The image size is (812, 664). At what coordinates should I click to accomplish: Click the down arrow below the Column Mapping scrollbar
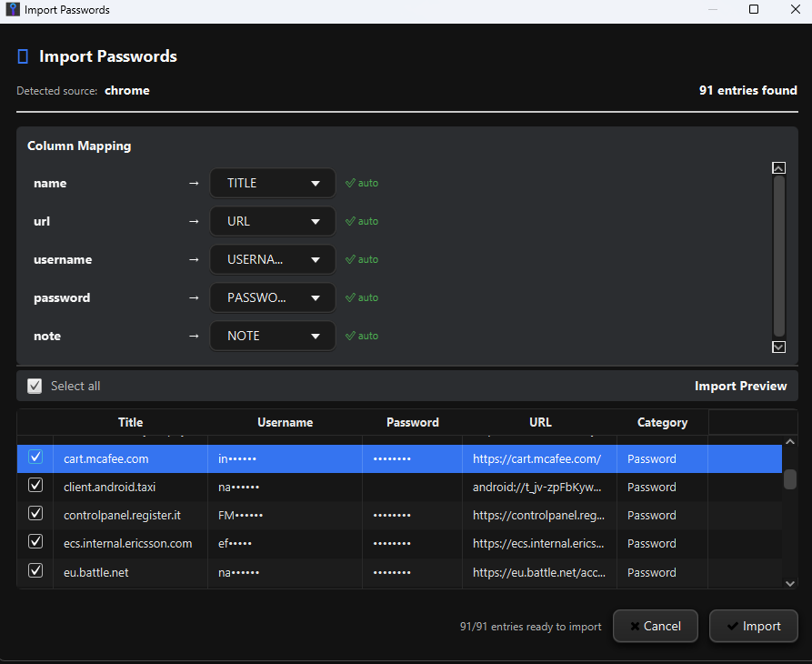coord(778,347)
